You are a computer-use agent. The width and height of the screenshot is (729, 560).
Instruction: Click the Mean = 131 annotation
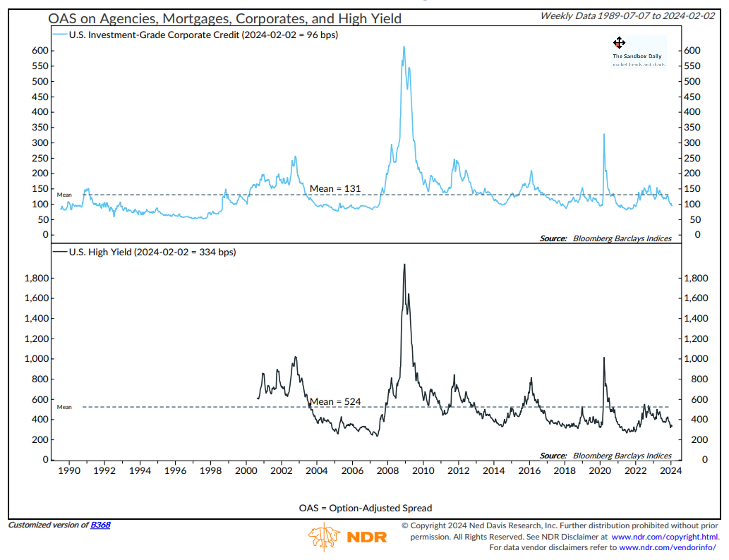[335, 189]
